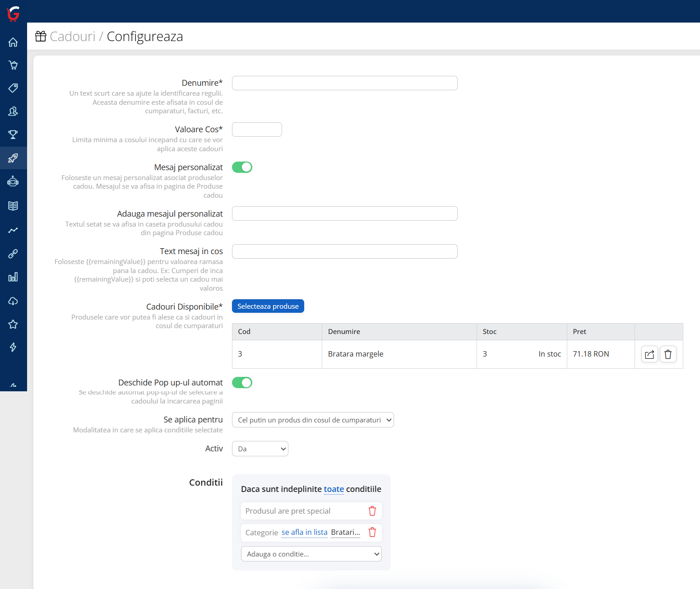Click the 'Selecteaza produse' button
Image resolution: width=700 pixels, height=589 pixels.
(x=268, y=306)
